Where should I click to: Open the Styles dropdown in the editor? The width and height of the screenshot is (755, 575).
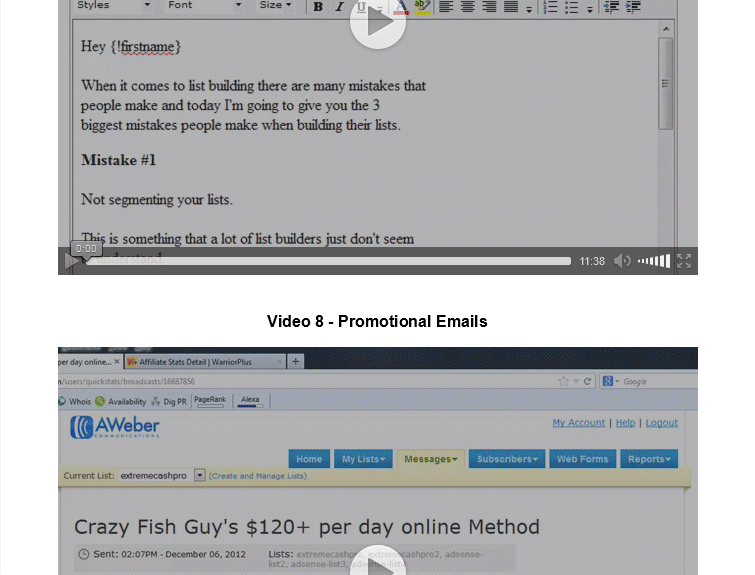(114, 5)
